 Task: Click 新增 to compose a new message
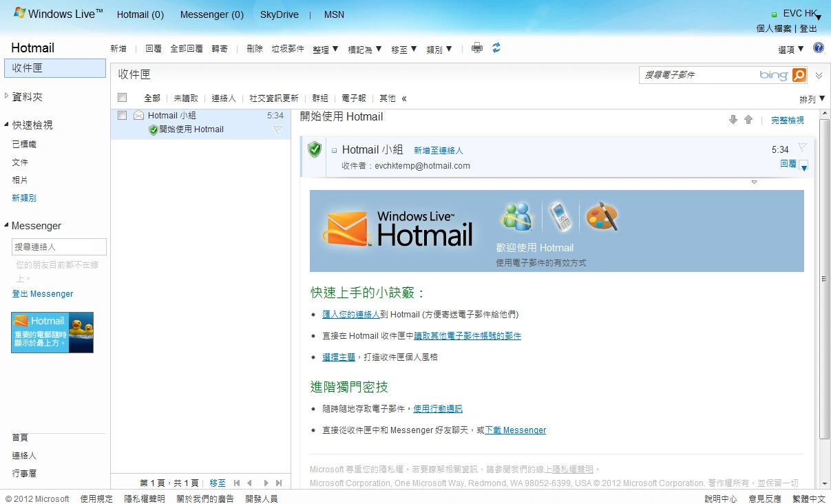click(118, 49)
